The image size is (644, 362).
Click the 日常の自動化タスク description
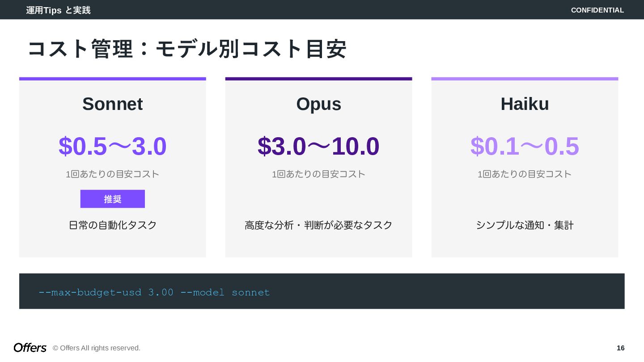click(113, 225)
